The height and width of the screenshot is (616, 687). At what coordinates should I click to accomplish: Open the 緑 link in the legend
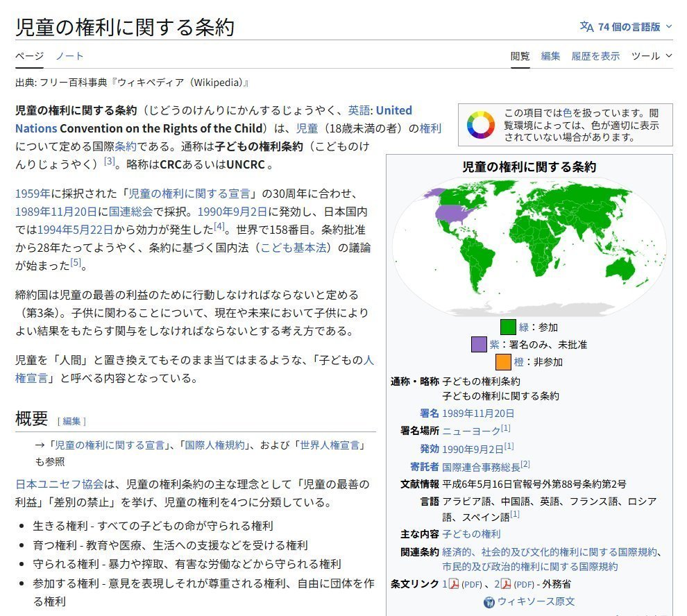click(x=523, y=327)
